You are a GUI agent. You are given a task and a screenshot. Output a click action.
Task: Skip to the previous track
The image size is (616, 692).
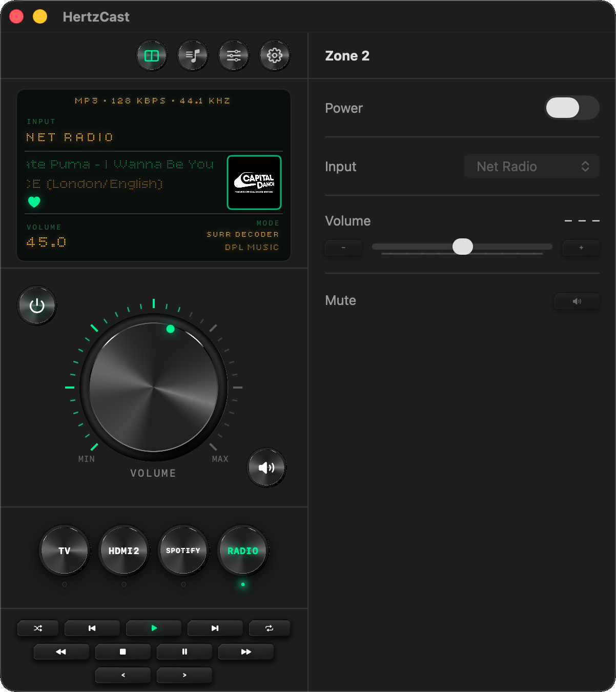click(x=92, y=628)
